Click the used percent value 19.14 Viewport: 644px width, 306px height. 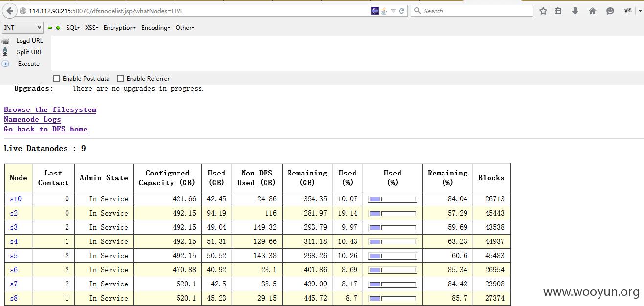pos(348,213)
